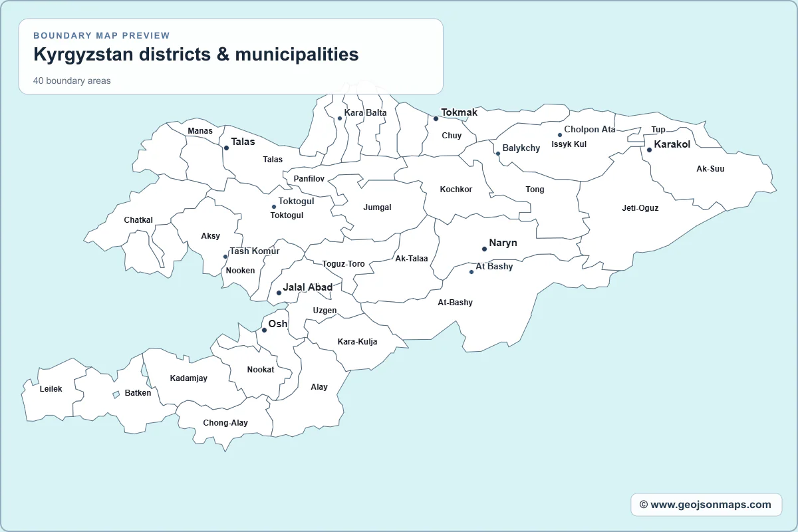The image size is (798, 532).
Task: Click the lower Toktogul district label
Action: click(x=287, y=215)
